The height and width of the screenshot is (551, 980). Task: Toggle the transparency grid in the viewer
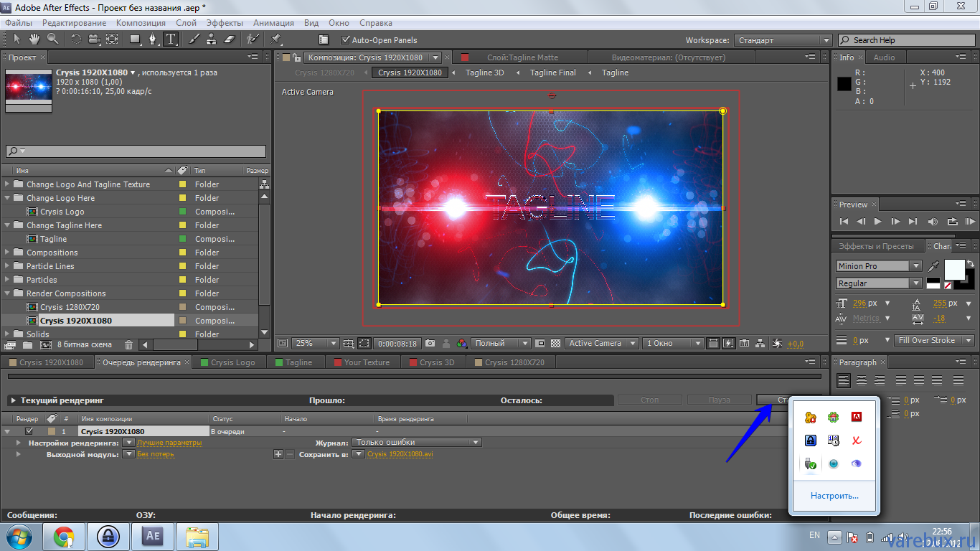click(555, 343)
